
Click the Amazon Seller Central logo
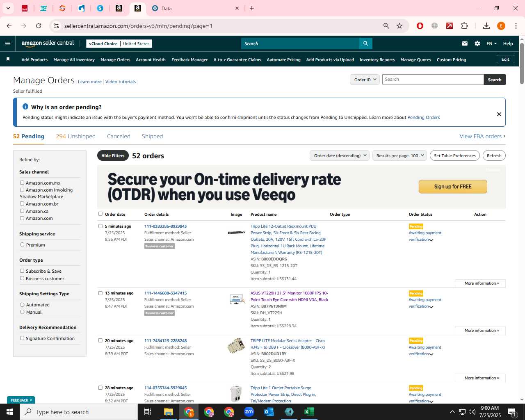(x=48, y=43)
